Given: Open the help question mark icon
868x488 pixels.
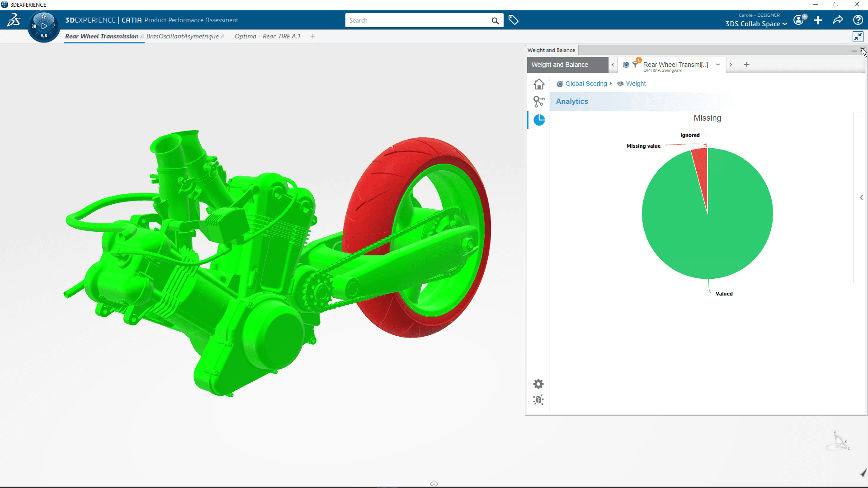Looking at the screenshot, I should [858, 20].
